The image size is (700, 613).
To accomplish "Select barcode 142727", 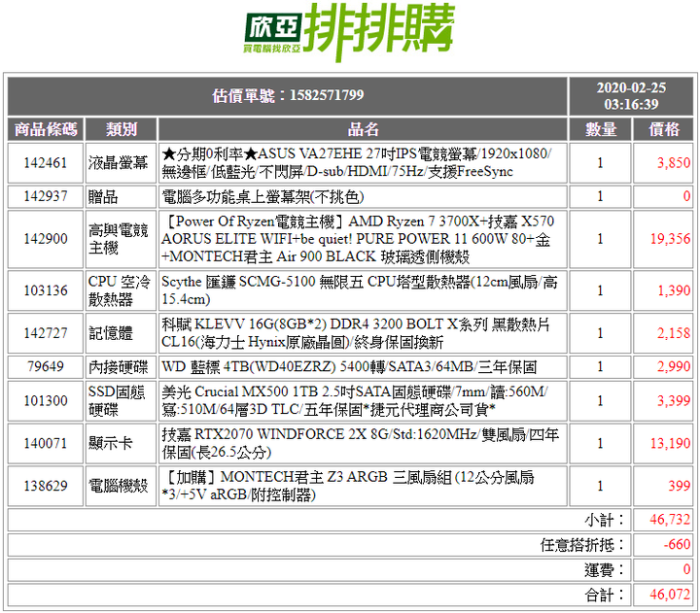I will click(46, 333).
